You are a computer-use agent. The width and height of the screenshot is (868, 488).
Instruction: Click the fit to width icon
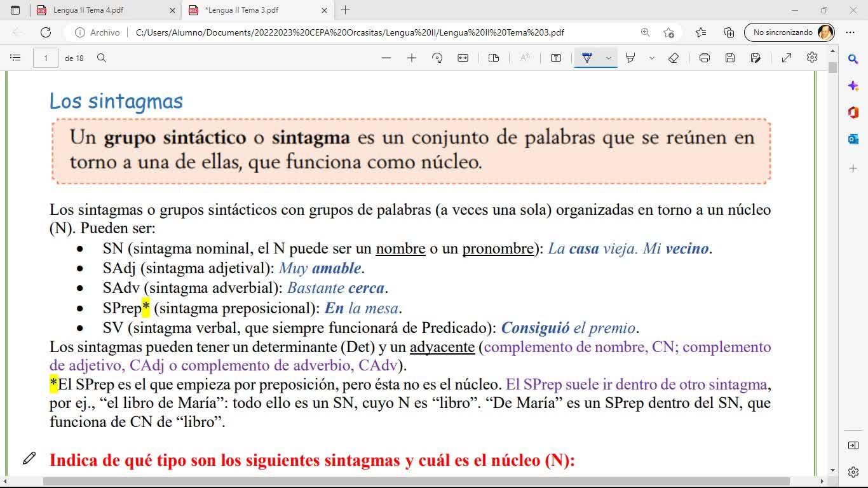pyautogui.click(x=463, y=58)
